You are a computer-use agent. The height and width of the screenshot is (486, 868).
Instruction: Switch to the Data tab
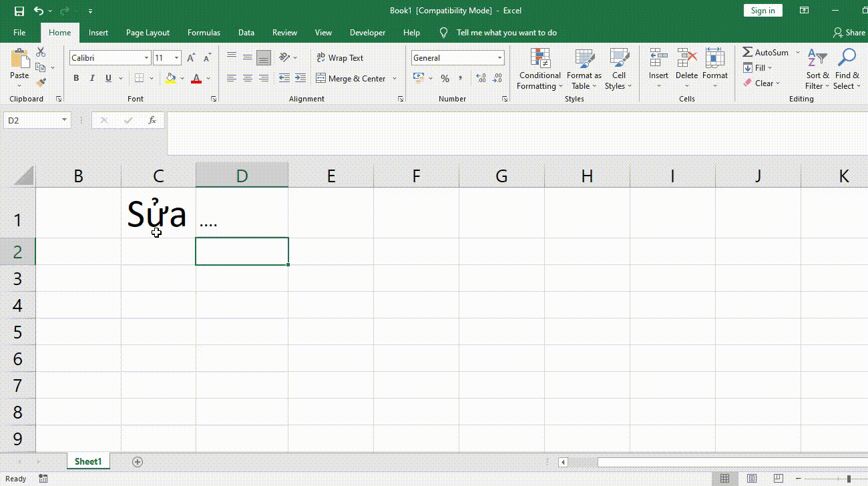[x=246, y=33]
